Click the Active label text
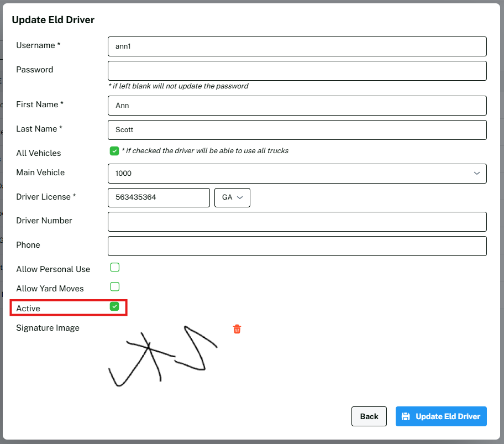The width and height of the screenshot is (504, 444). click(28, 309)
